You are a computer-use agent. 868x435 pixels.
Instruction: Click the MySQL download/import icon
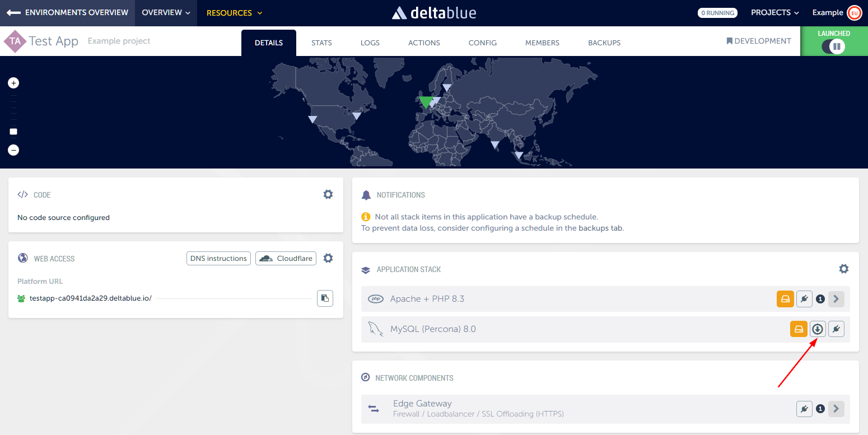818,329
